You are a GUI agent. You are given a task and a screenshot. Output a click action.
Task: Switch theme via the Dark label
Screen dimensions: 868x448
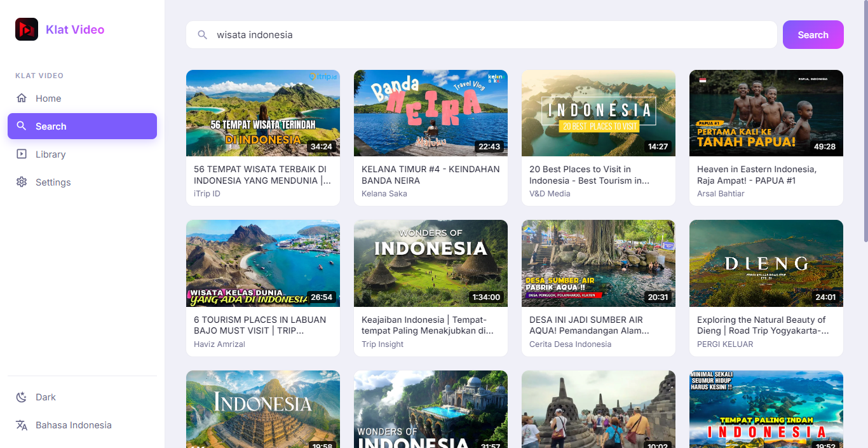click(46, 397)
